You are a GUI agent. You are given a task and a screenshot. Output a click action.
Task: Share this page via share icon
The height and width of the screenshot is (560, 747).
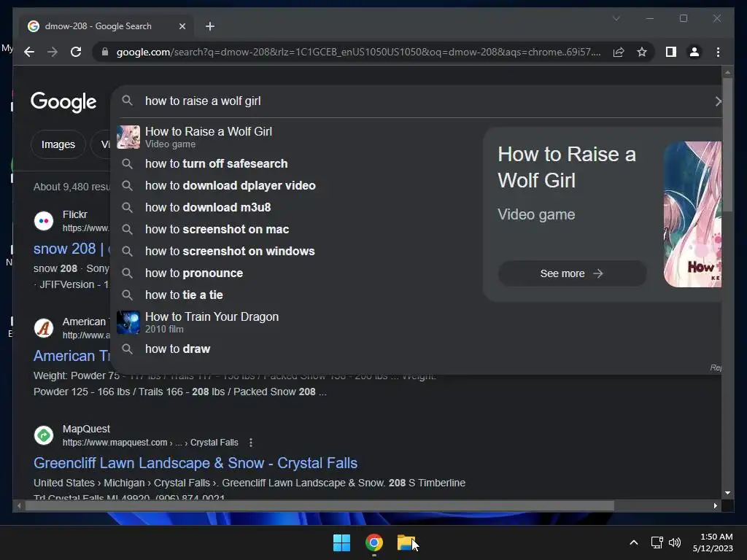[x=619, y=52]
